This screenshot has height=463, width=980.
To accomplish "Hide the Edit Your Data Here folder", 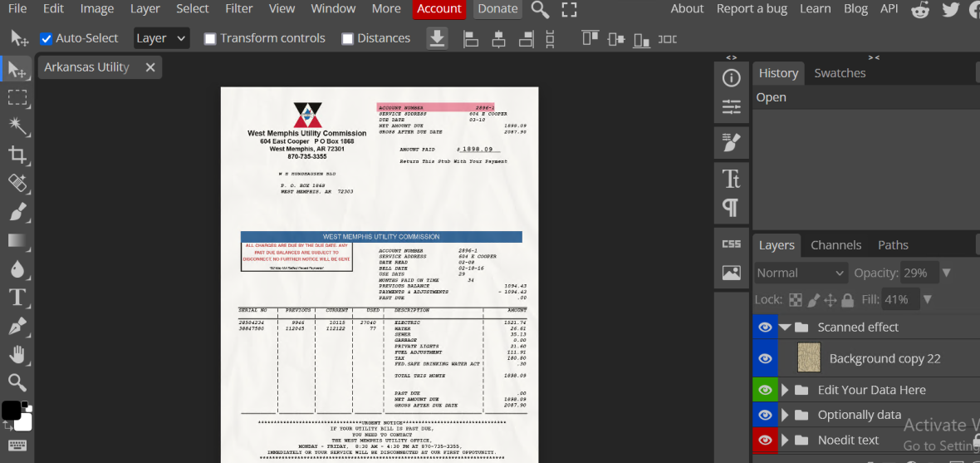I will pos(765,390).
